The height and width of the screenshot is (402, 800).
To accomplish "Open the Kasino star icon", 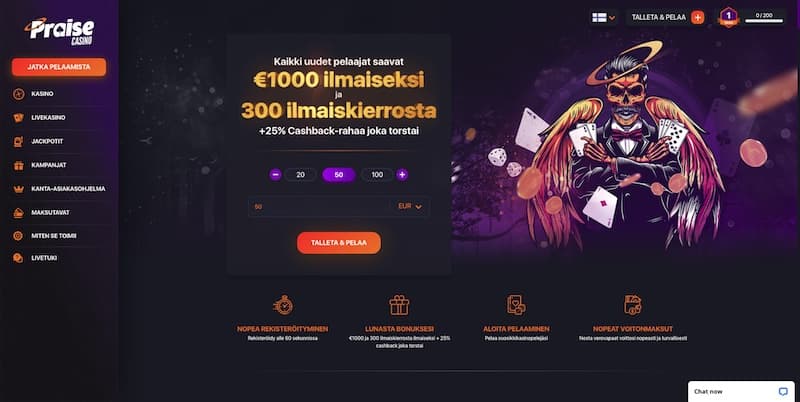I will click(18, 94).
